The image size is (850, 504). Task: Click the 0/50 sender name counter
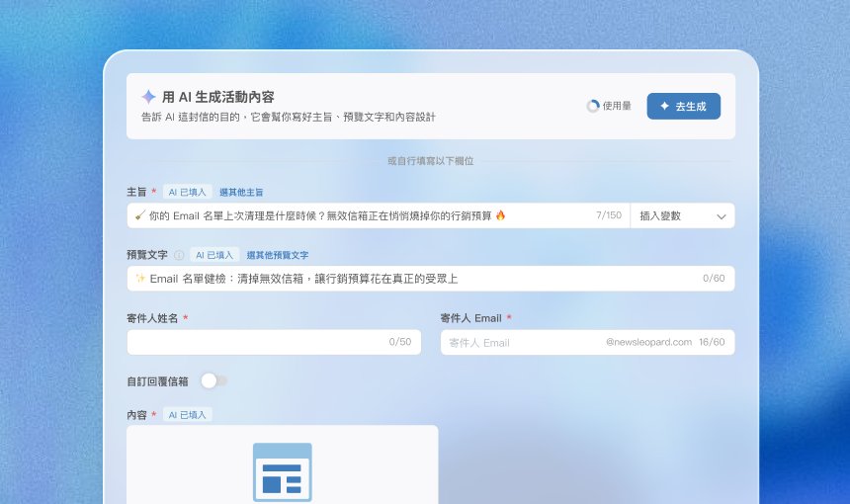(400, 341)
